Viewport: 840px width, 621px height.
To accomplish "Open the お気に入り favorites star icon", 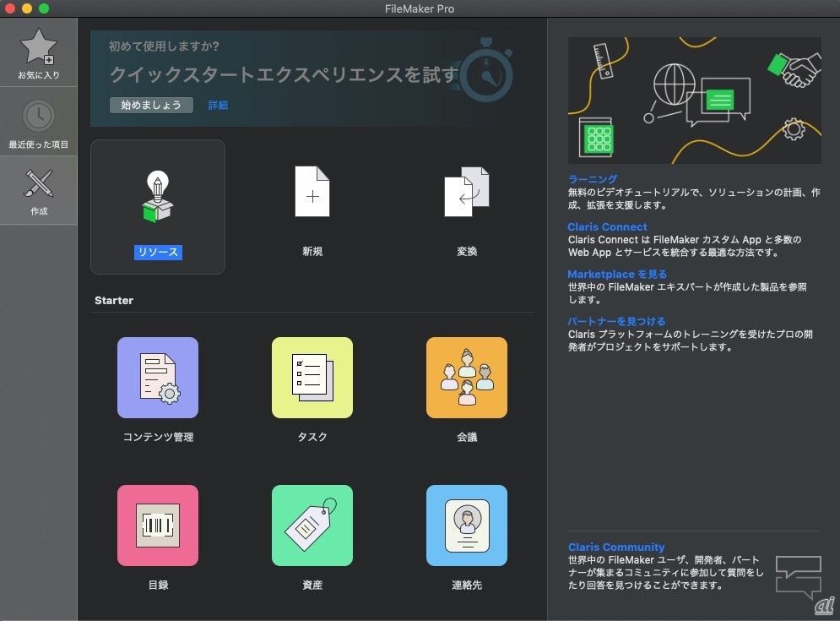I will click(39, 46).
